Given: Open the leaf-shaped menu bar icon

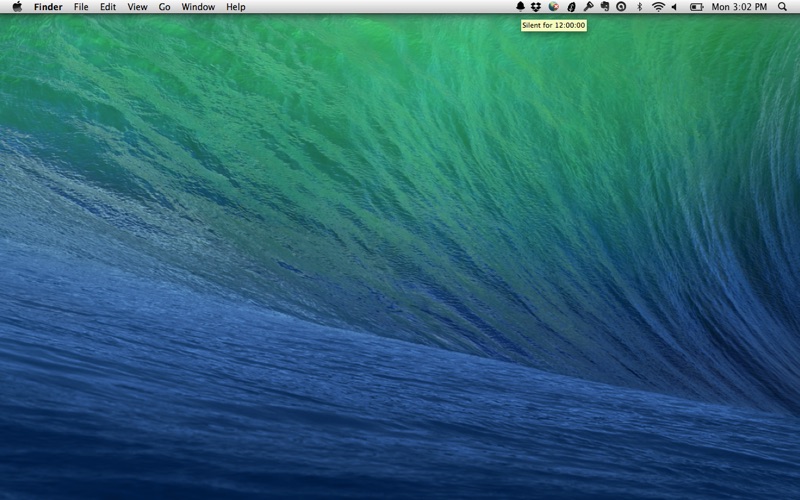Looking at the screenshot, I should (571, 7).
